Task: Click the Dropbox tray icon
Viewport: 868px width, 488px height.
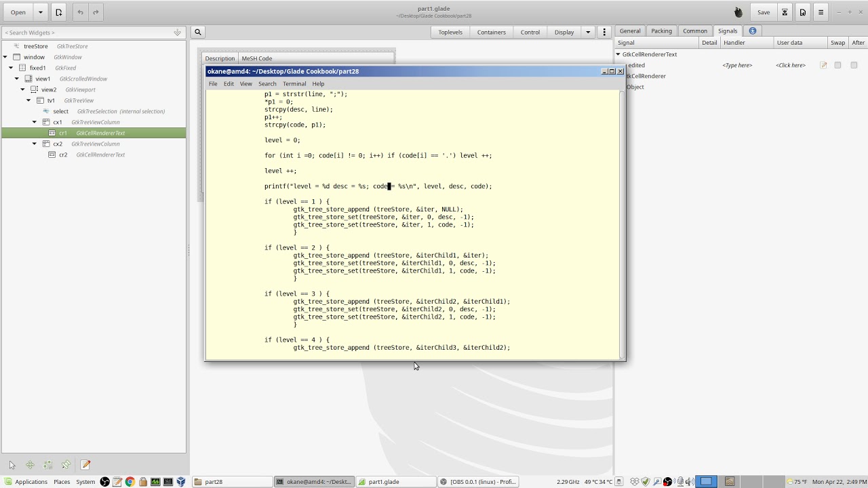Action: coord(635,482)
